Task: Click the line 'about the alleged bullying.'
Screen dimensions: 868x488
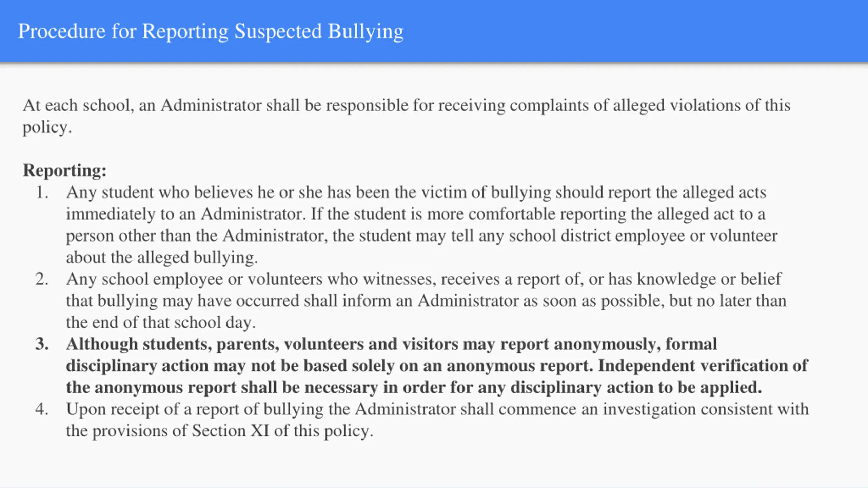Action: coord(162,258)
